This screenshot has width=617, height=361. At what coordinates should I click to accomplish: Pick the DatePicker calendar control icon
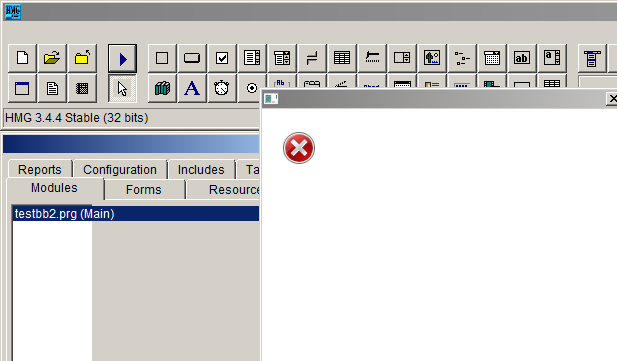(491, 58)
